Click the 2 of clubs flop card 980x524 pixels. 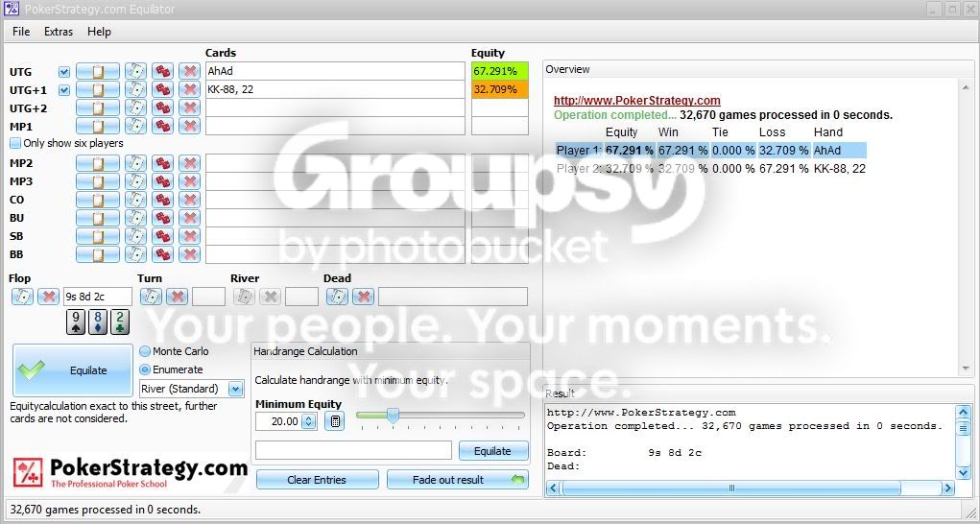point(119,322)
